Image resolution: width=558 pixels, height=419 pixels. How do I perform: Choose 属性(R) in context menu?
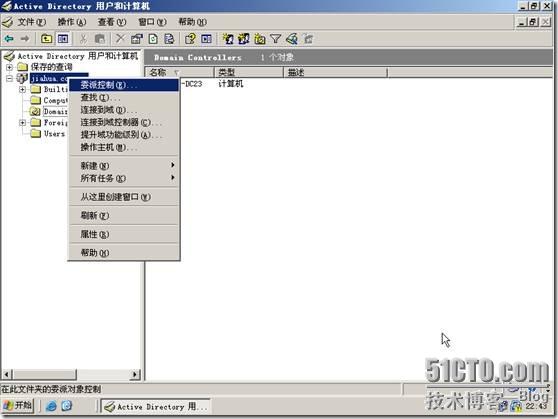click(124, 234)
